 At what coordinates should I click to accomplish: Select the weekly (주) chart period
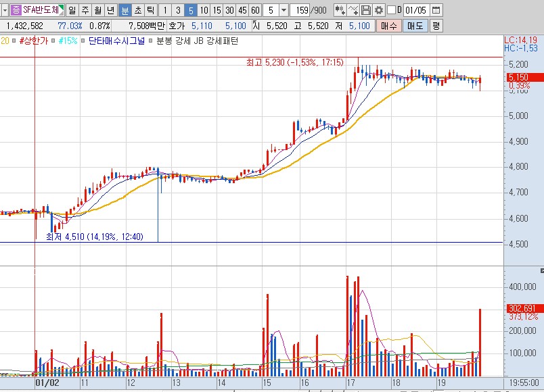point(85,10)
